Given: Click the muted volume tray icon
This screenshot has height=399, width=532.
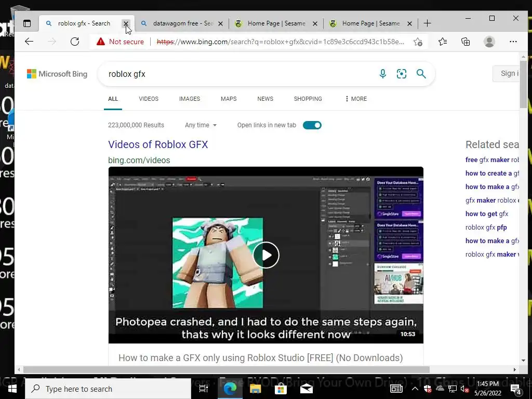Looking at the screenshot, I should (x=465, y=389).
